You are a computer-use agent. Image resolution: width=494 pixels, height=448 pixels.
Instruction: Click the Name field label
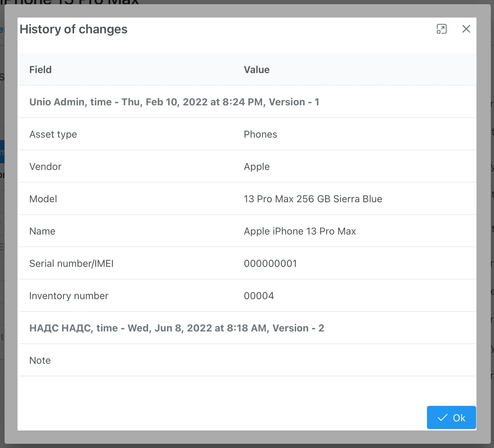coord(42,231)
